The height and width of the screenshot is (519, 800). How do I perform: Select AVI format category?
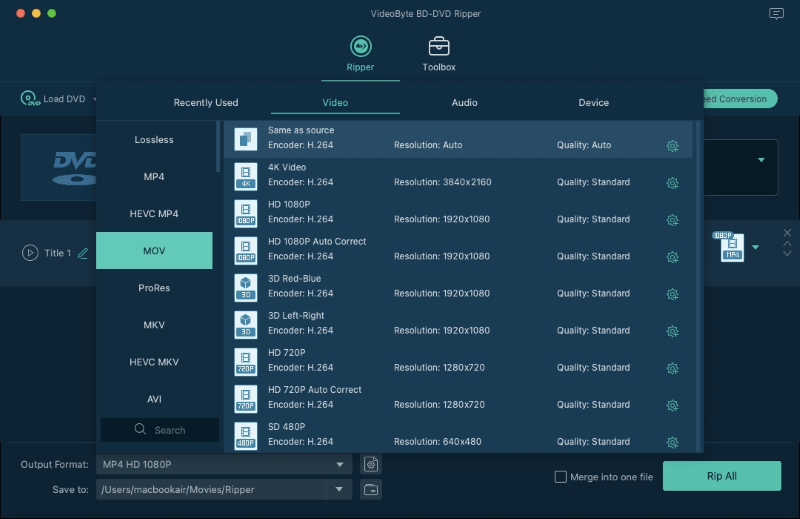pyautogui.click(x=154, y=399)
